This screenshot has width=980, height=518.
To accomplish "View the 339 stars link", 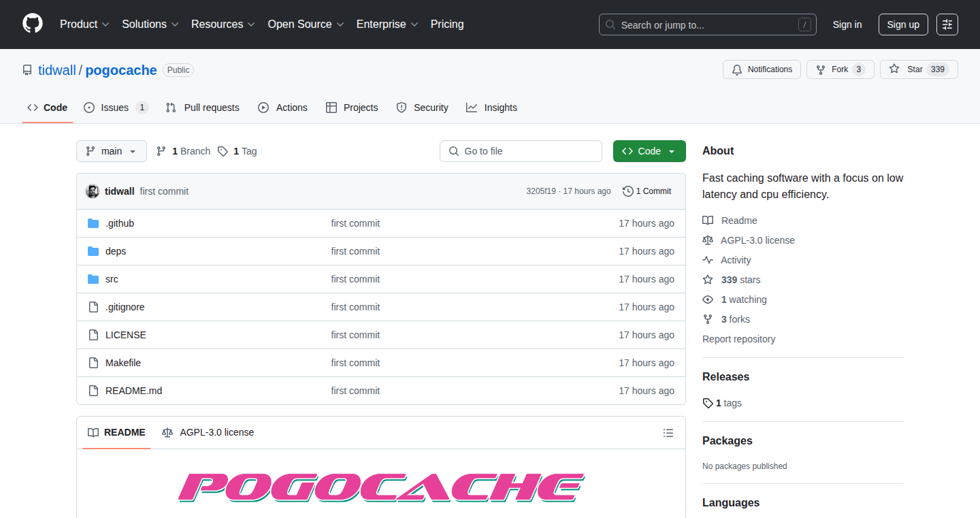I will point(732,280).
